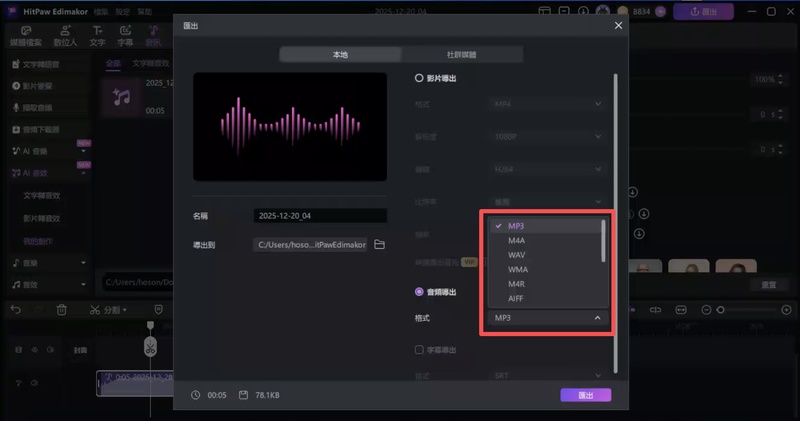Click the playhead scissors split marker
The width and height of the screenshot is (800, 421).
coord(150,348)
